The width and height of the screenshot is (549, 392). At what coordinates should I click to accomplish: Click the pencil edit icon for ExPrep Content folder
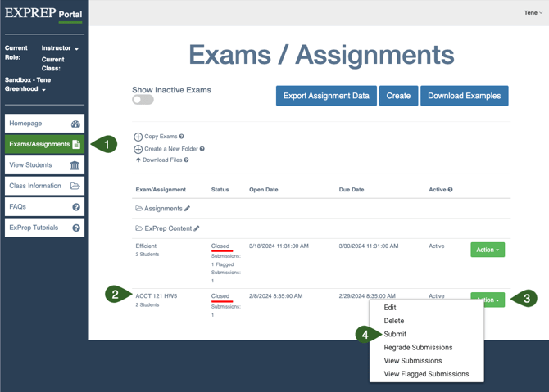[197, 228]
